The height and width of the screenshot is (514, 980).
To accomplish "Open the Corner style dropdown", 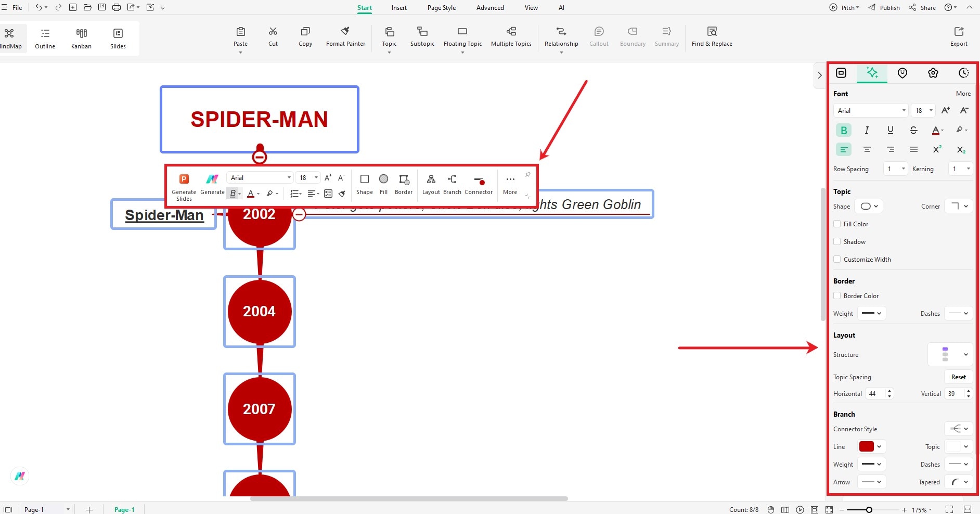I will click(x=959, y=206).
